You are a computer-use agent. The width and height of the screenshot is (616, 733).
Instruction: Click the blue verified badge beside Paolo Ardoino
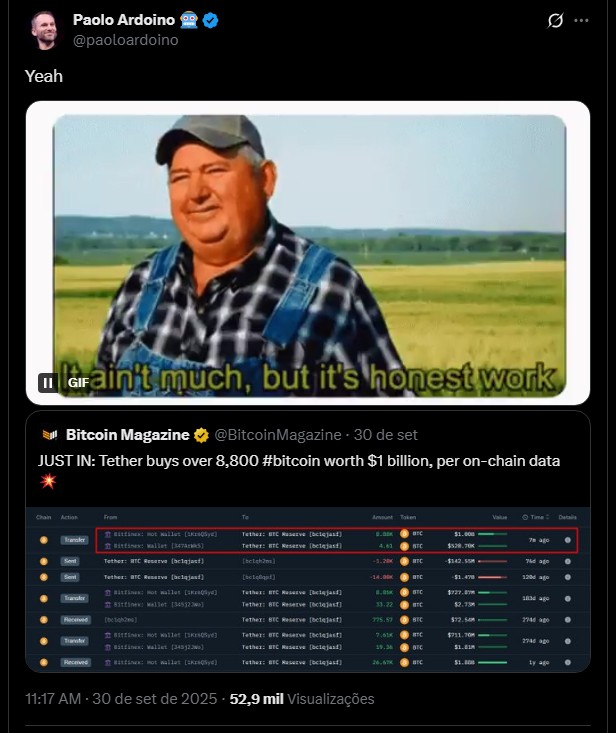(210, 20)
